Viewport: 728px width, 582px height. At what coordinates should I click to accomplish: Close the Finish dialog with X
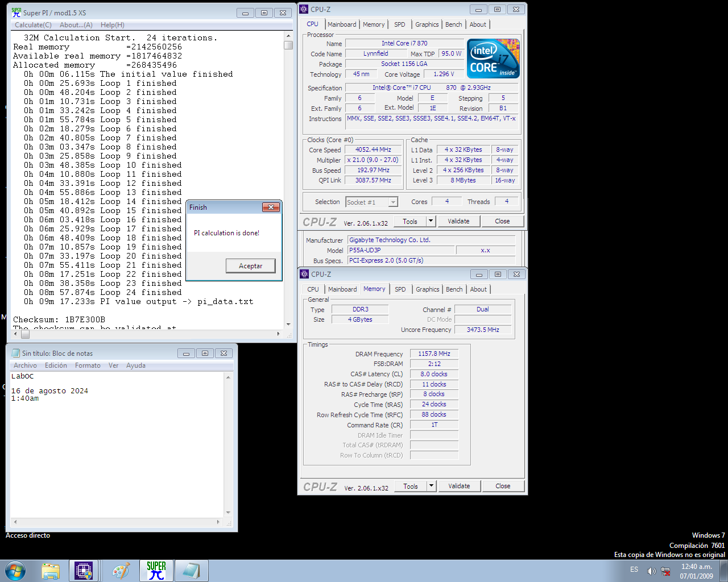coord(271,207)
